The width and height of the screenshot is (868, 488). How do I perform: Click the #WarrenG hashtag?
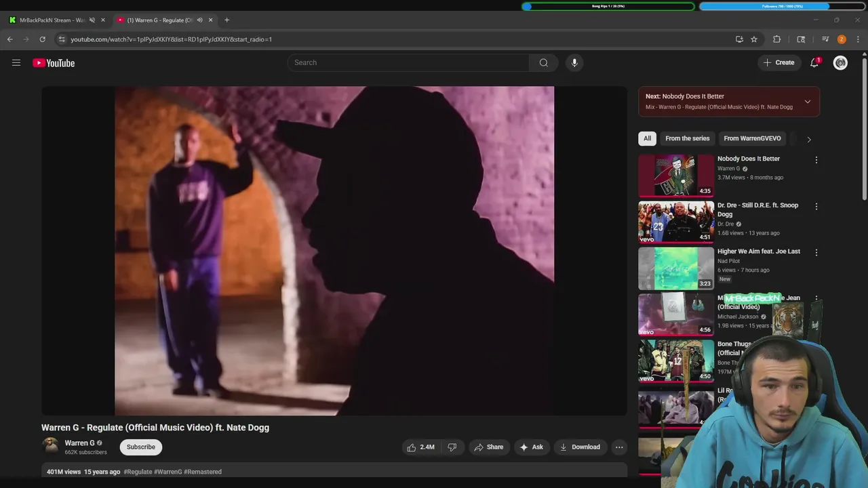pyautogui.click(x=168, y=472)
